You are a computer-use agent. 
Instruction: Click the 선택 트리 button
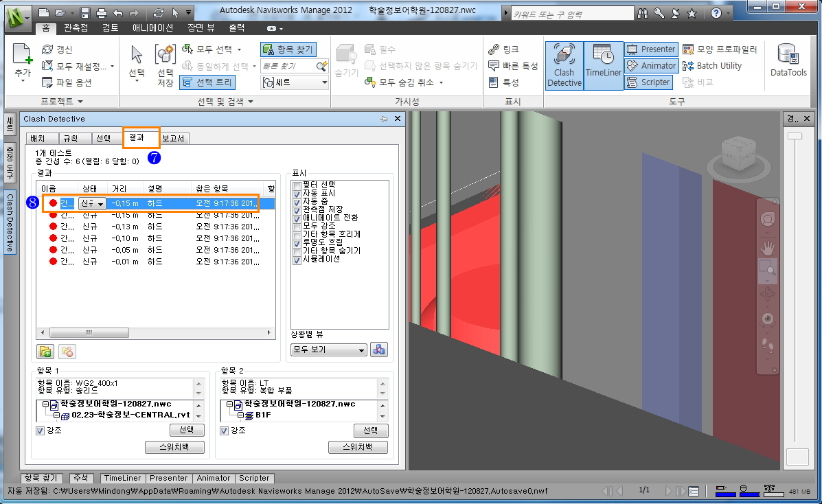[x=207, y=82]
